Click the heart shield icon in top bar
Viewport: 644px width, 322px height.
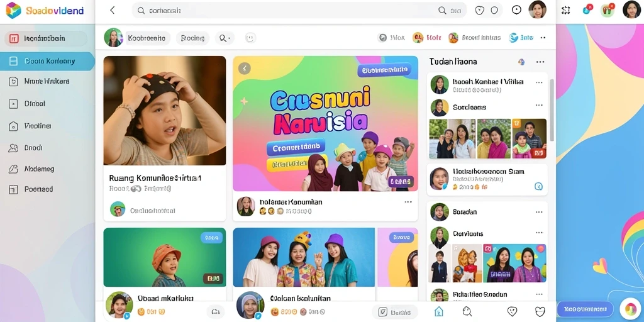click(x=479, y=11)
